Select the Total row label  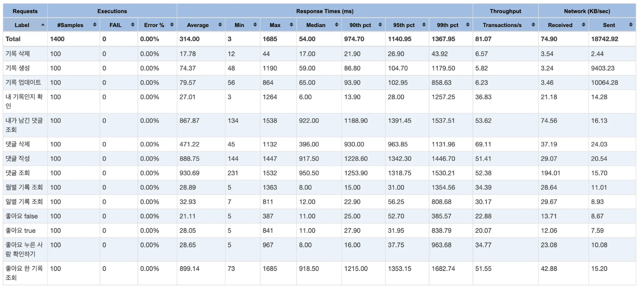point(13,39)
